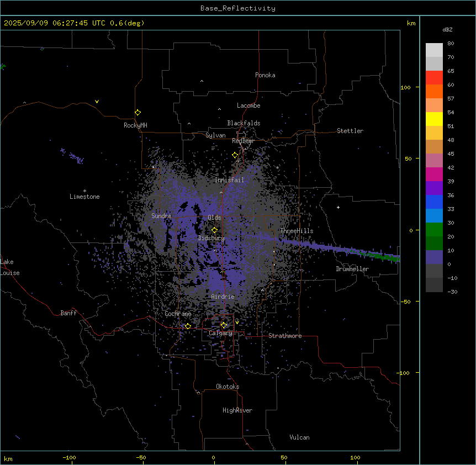Click the yellow diamond marker below RedDeer

coord(235,155)
